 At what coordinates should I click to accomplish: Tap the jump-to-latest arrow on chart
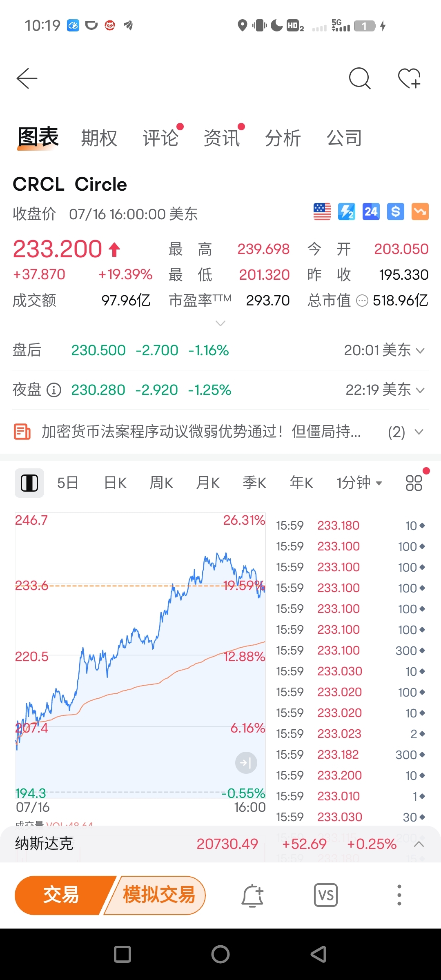pyautogui.click(x=246, y=762)
